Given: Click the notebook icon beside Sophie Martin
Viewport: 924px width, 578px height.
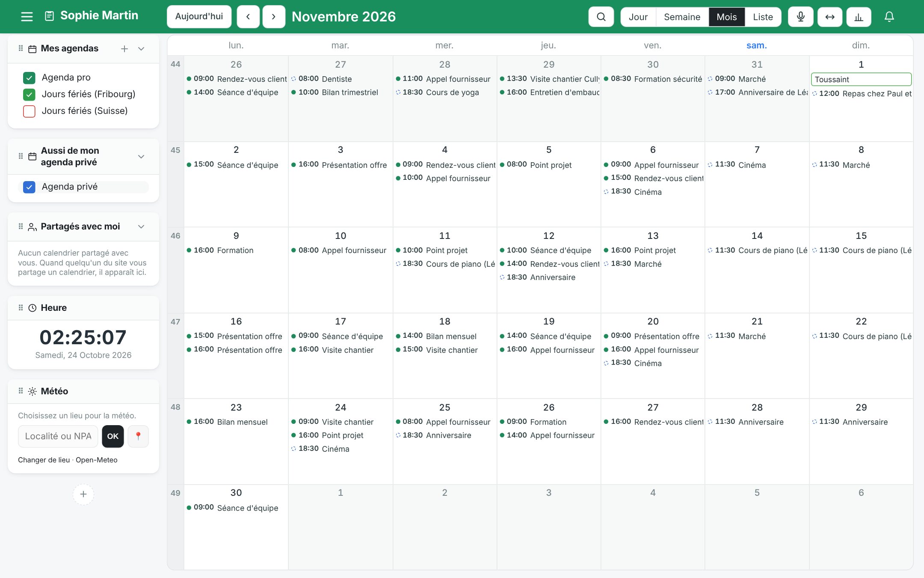Looking at the screenshot, I should click(x=50, y=16).
